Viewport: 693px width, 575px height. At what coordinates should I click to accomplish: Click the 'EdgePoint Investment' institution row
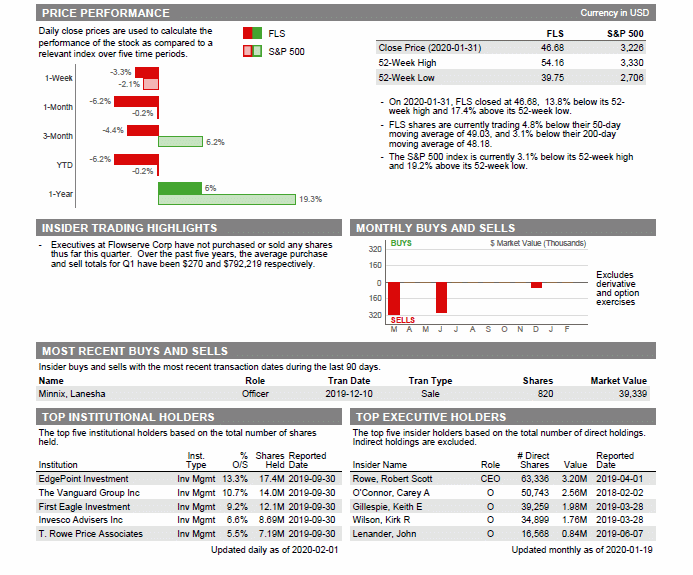(189, 479)
